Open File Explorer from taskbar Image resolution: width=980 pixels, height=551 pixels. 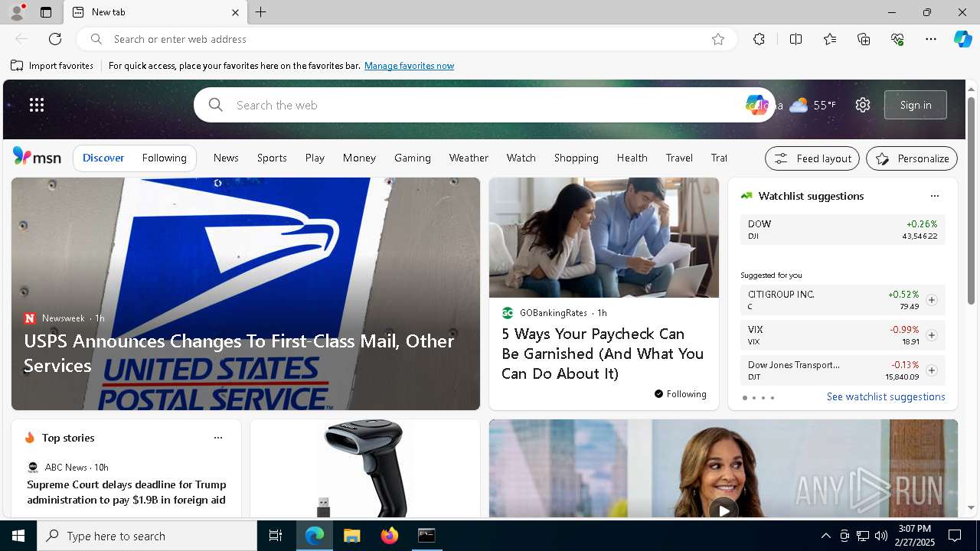coord(351,536)
